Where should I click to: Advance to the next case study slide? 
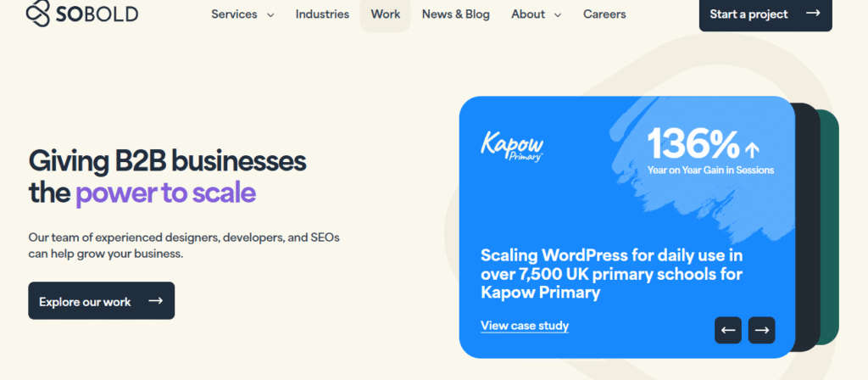(762, 330)
